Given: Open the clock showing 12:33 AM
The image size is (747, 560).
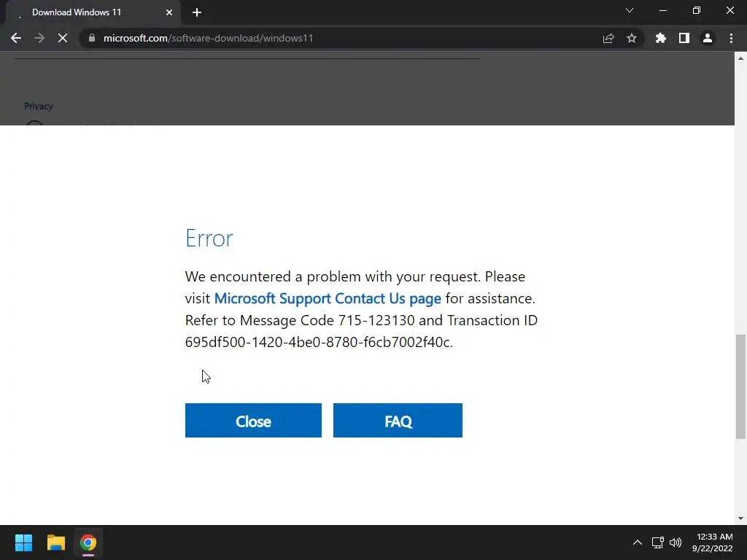Looking at the screenshot, I should tap(713, 542).
